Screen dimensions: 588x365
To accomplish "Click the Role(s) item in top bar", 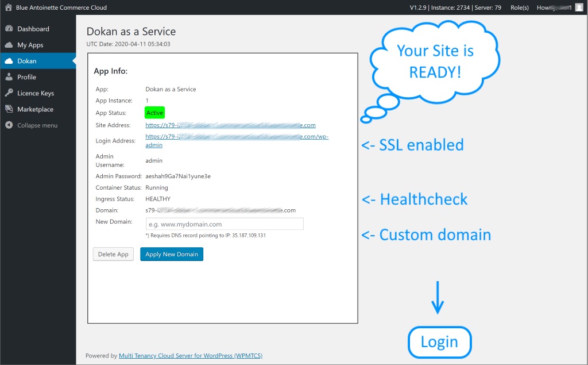I will coord(519,7).
